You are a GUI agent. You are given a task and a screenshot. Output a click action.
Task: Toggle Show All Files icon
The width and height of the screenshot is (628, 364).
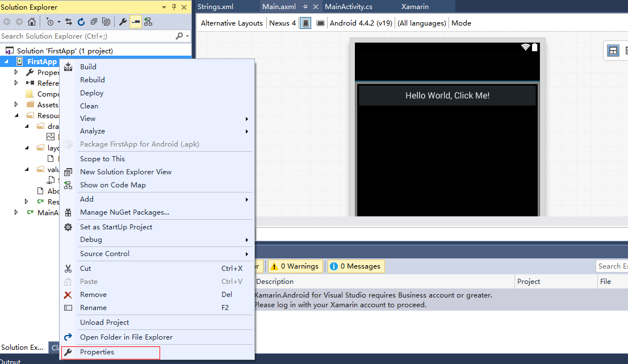[106, 22]
